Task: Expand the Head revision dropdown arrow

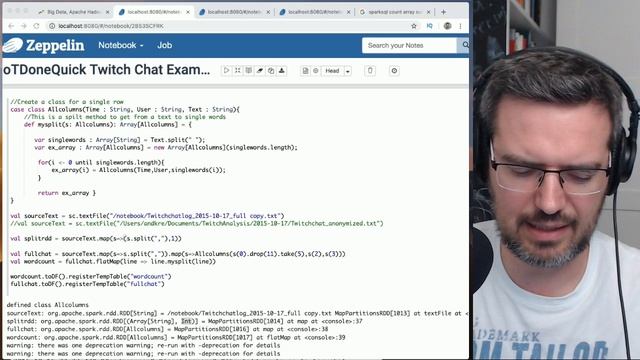Action: (x=348, y=71)
